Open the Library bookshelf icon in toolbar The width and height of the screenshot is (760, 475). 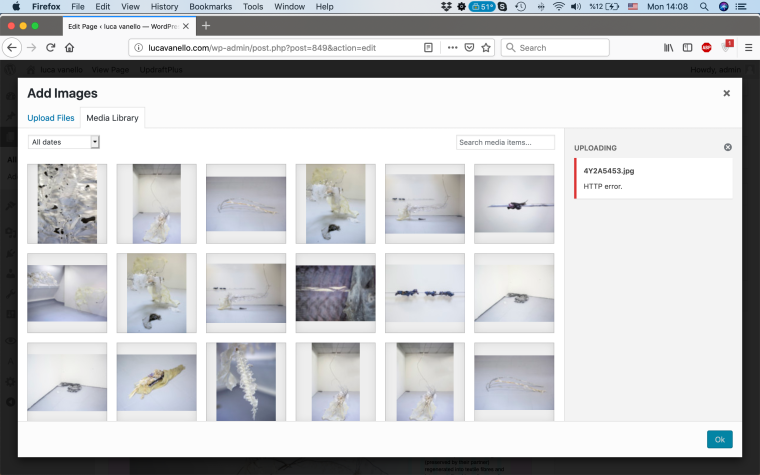click(667, 47)
